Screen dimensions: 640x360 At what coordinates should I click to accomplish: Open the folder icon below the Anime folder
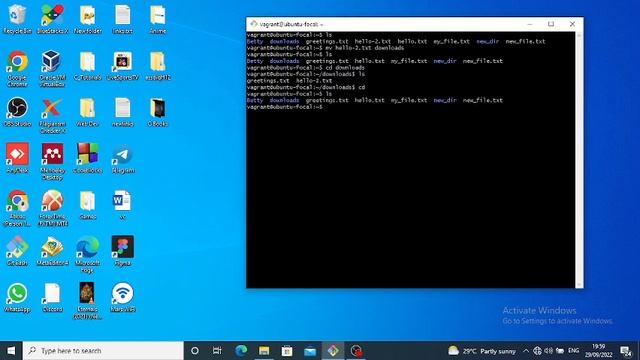[x=158, y=65]
